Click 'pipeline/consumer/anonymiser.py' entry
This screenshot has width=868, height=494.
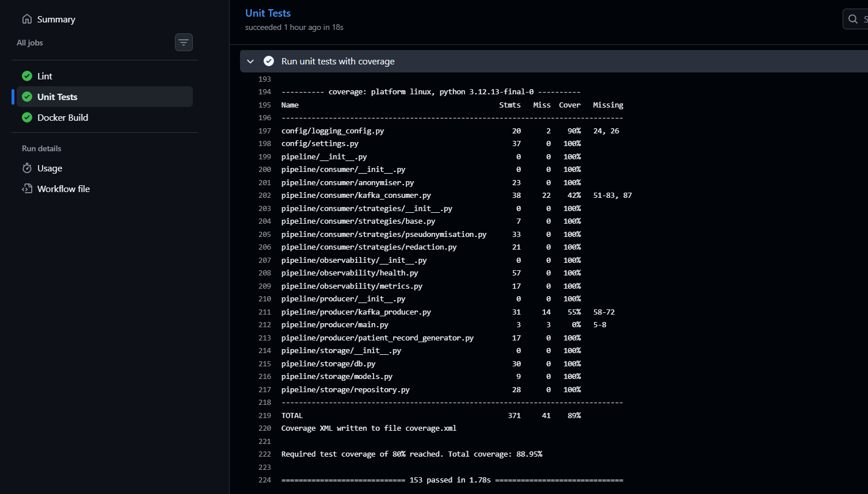(348, 182)
